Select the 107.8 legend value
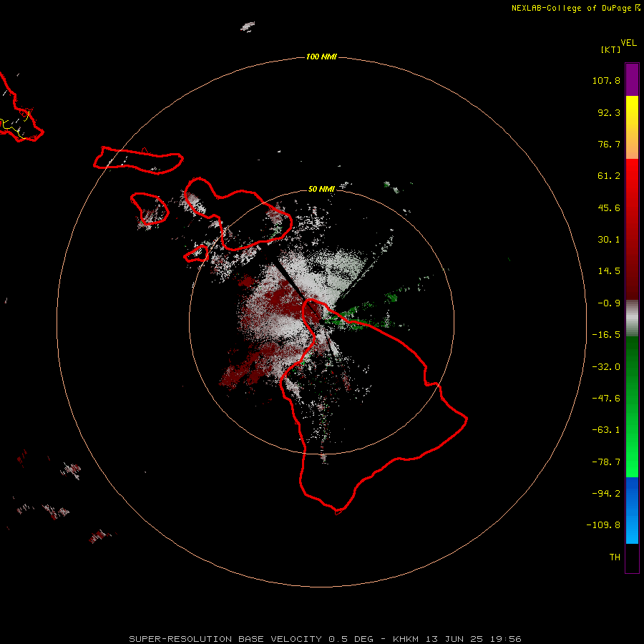 click(606, 80)
